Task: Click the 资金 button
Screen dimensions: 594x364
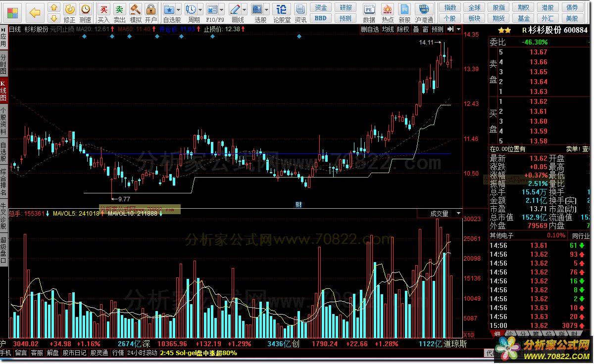Action: [321, 8]
